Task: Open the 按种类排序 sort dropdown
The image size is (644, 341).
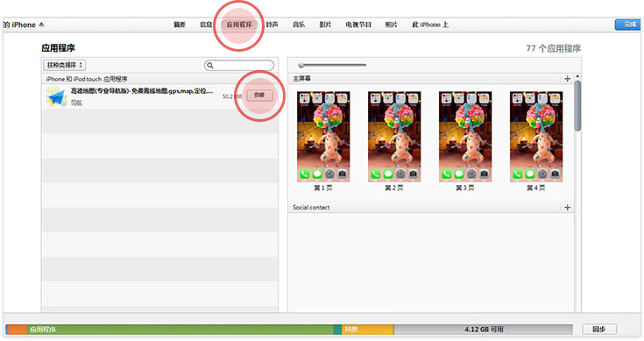Action: [65, 65]
